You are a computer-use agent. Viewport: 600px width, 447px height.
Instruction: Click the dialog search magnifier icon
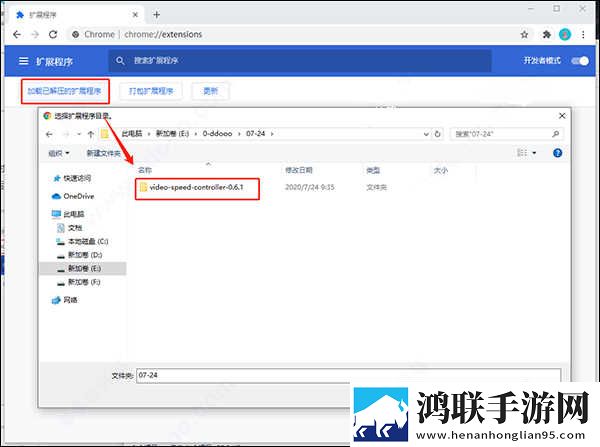pos(556,134)
